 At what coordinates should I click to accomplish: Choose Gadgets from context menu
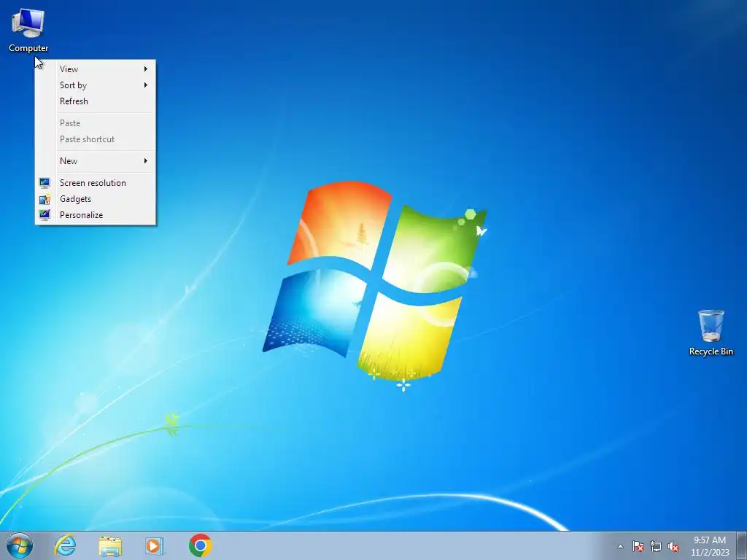[x=96, y=199]
